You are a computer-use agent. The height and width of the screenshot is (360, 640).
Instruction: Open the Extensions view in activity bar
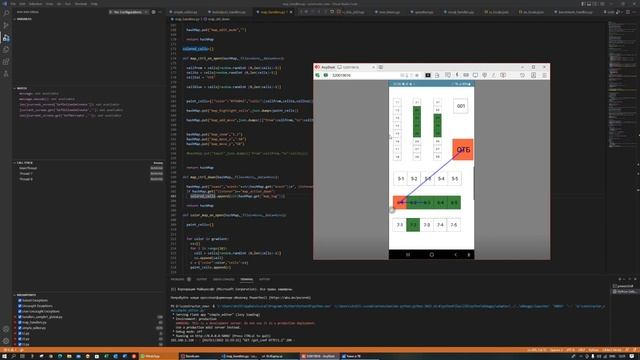(6, 62)
